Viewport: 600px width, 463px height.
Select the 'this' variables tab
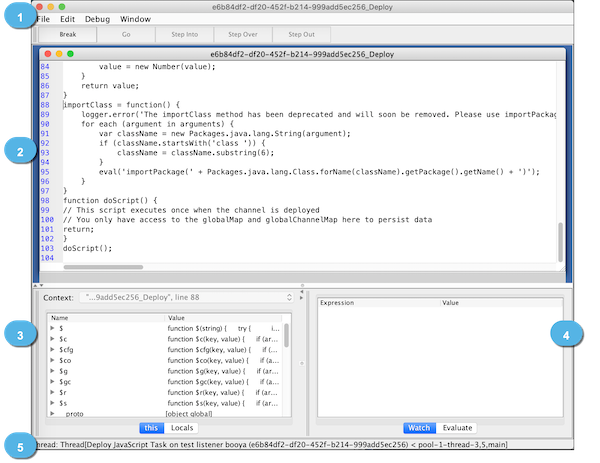[152, 427]
